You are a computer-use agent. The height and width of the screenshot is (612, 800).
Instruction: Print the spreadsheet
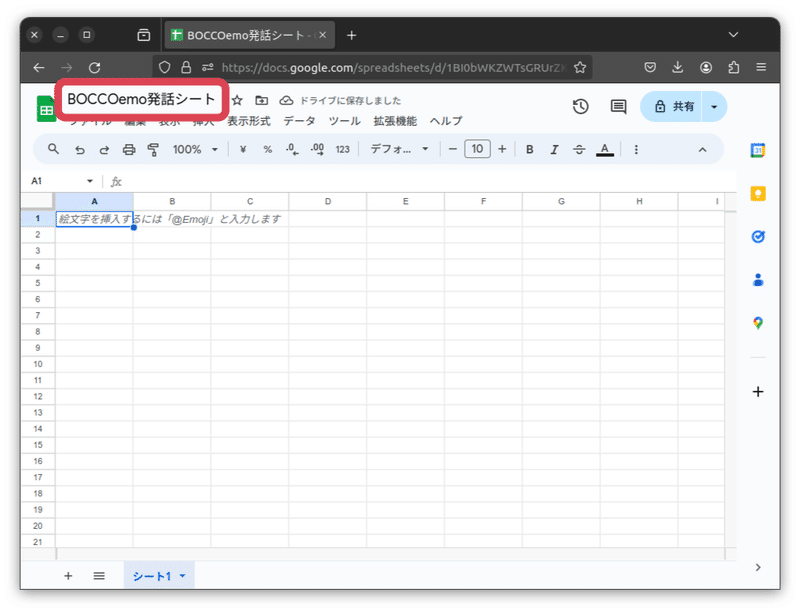[129, 149]
